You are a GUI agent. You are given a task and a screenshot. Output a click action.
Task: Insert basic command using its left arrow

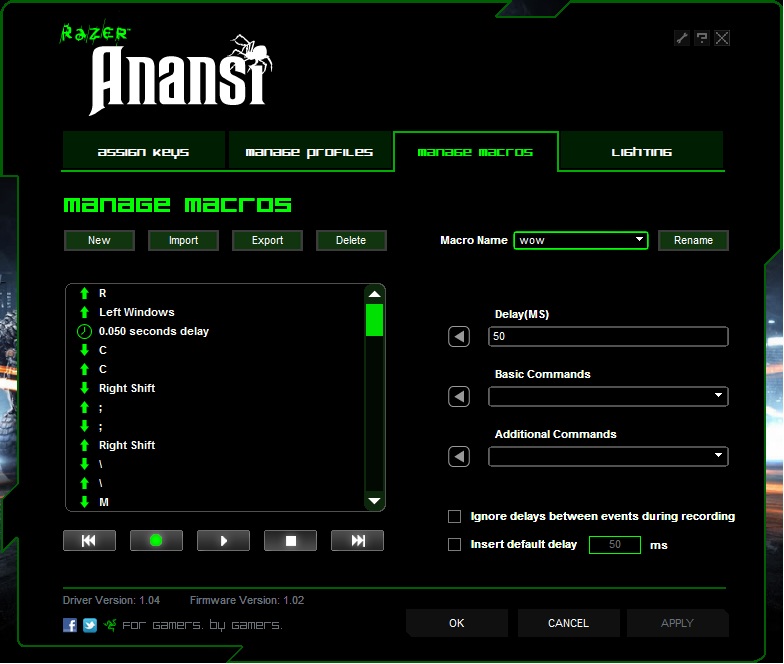pyautogui.click(x=458, y=396)
